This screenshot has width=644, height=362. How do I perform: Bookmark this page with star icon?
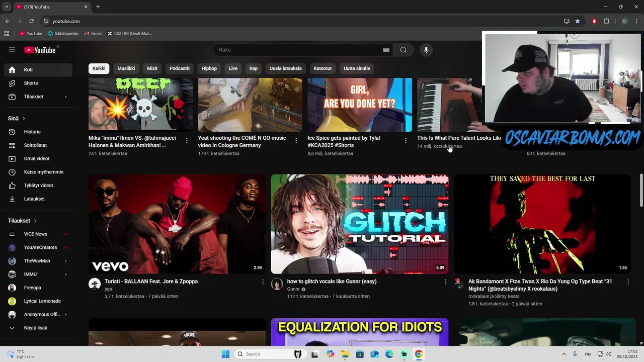[578, 21]
